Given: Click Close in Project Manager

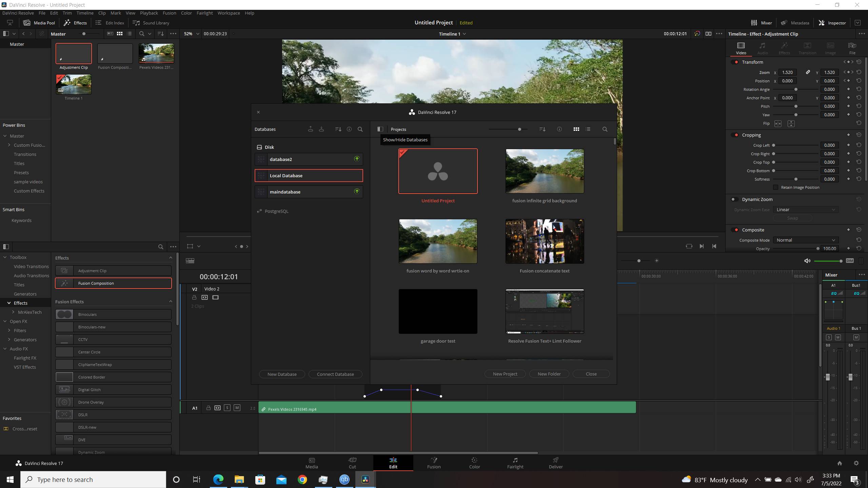Looking at the screenshot, I should point(591,374).
